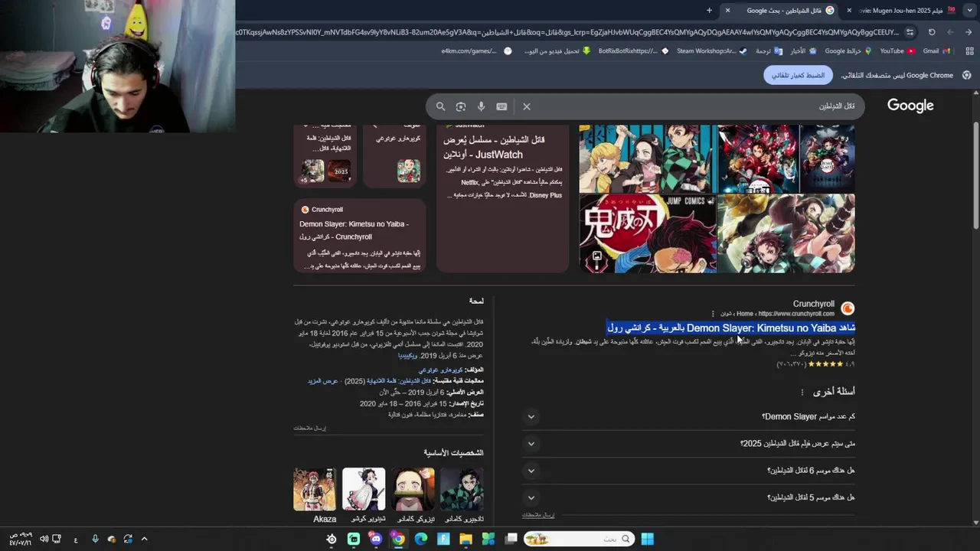
Task: Reload the page
Action: [x=932, y=32]
